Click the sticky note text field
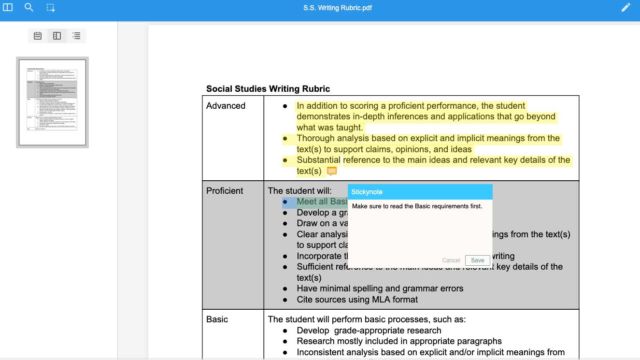 420,227
